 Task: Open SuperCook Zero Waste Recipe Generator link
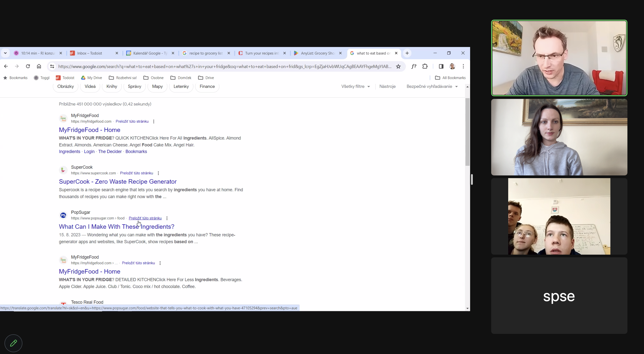click(117, 181)
